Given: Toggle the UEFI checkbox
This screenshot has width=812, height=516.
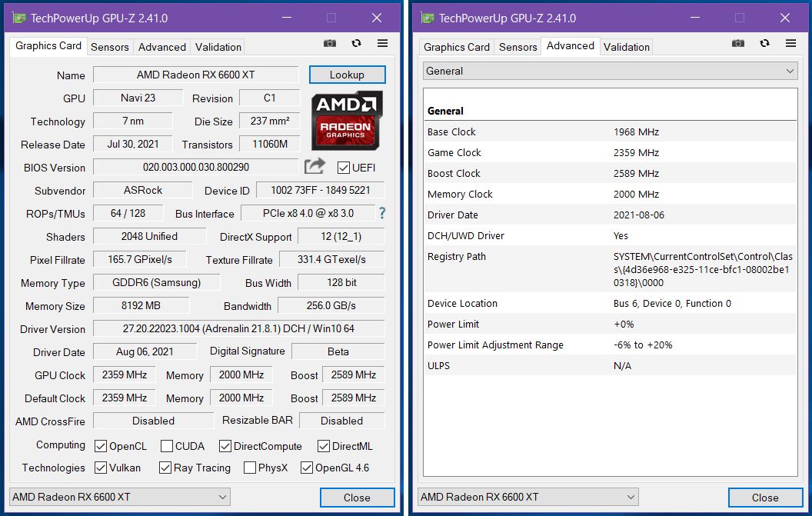Looking at the screenshot, I should click(x=344, y=168).
